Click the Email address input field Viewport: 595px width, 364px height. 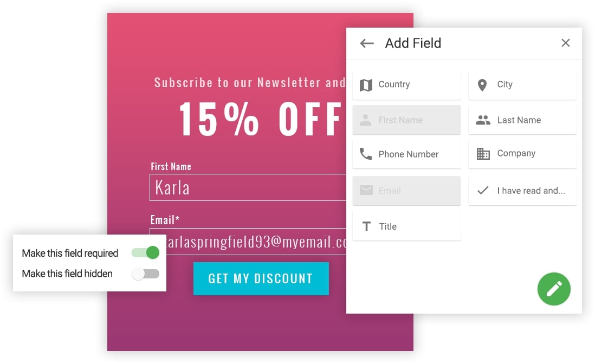pos(248,242)
